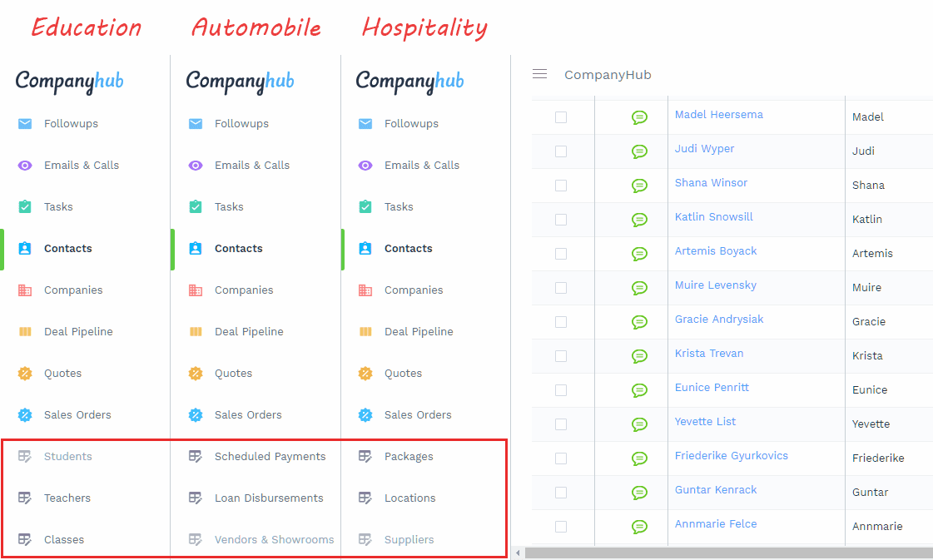
Task: Click the Scheduled Payments module icon
Action: pyautogui.click(x=196, y=456)
